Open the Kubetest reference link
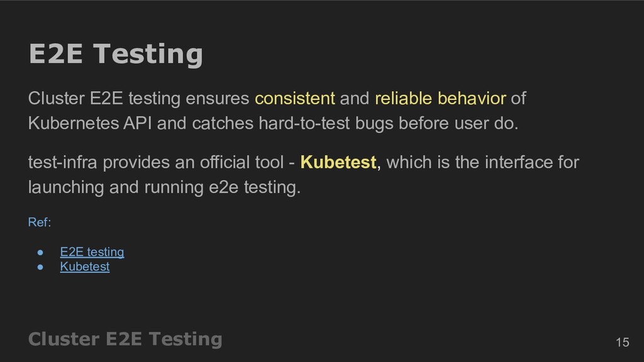This screenshot has width=644, height=362. tap(85, 266)
